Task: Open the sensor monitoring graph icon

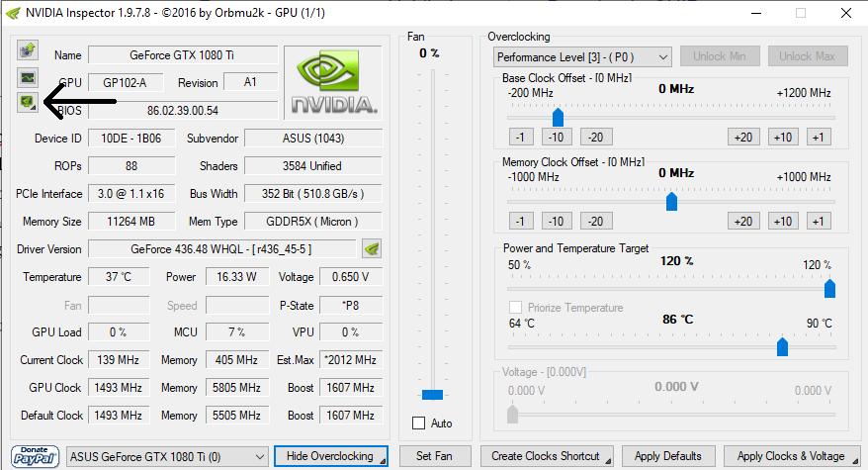Action: click(x=27, y=77)
